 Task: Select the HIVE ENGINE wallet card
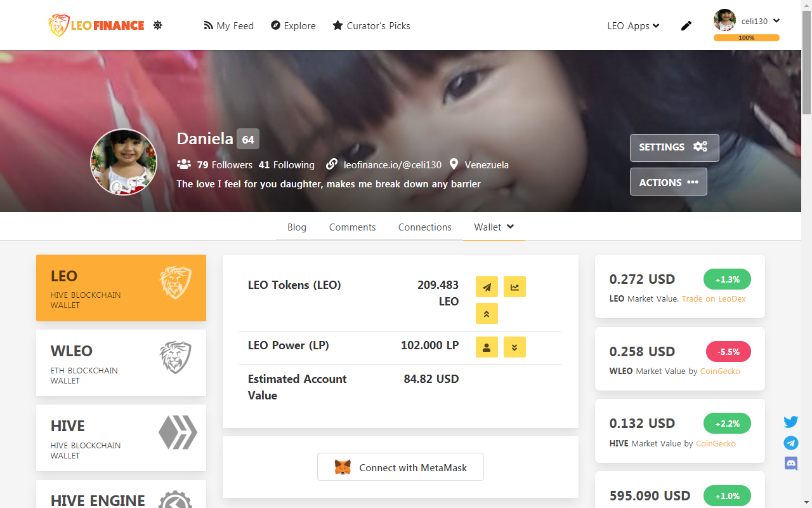(x=121, y=494)
